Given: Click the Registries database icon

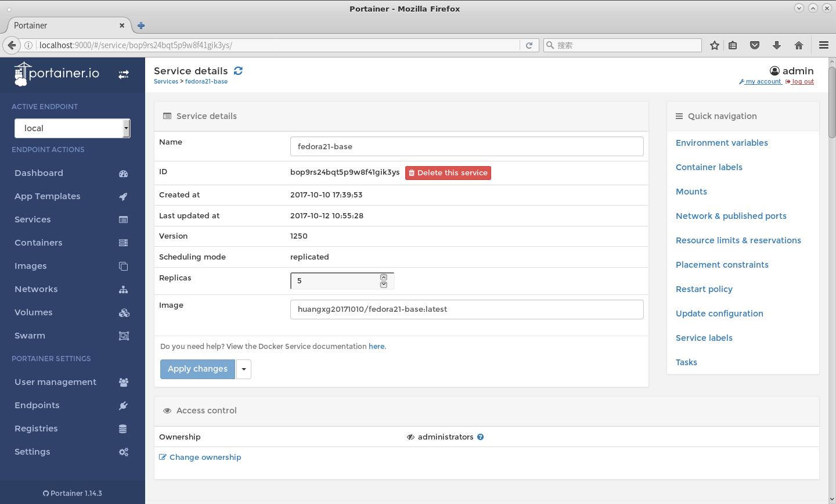Looking at the screenshot, I should pos(123,429).
